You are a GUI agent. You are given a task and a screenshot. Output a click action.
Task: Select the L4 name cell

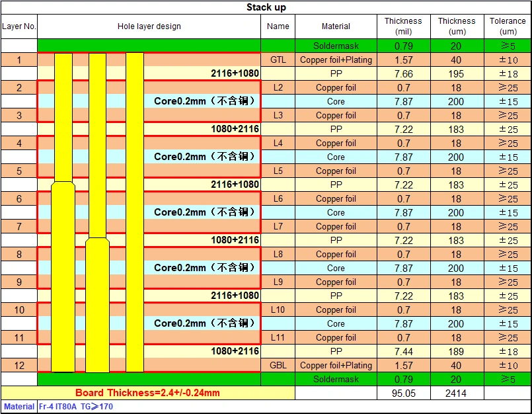tap(278, 143)
